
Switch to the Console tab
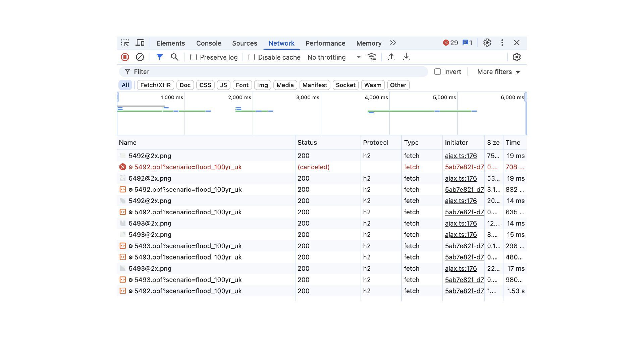pos(209,43)
